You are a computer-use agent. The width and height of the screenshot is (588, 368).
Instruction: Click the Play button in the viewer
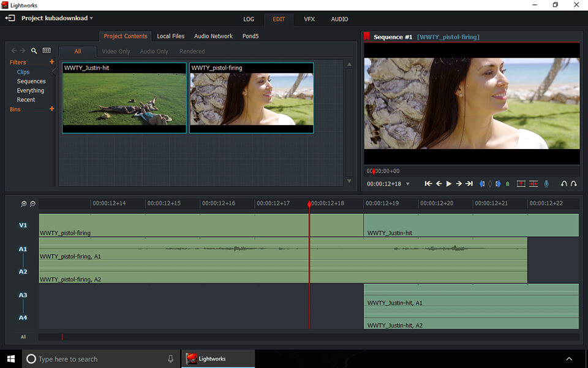(x=449, y=183)
